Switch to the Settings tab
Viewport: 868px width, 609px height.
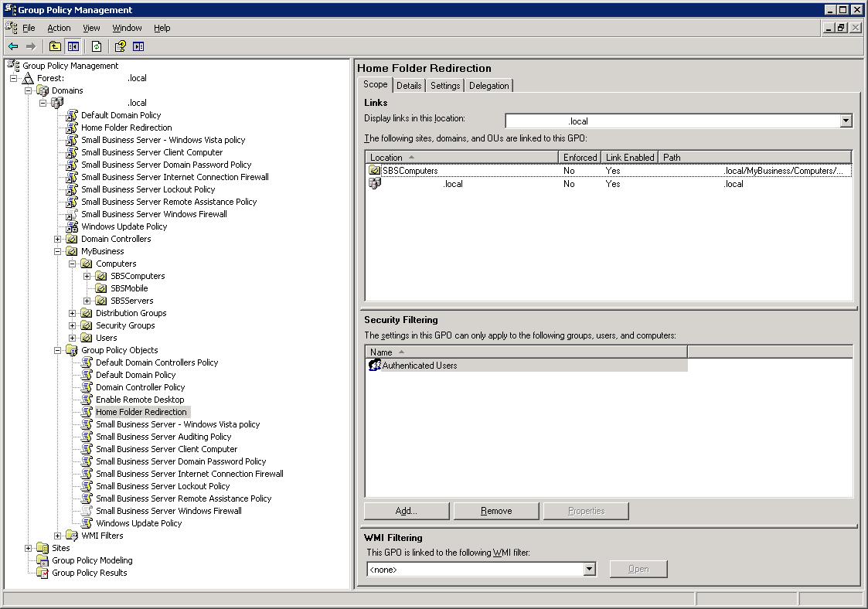coord(445,85)
